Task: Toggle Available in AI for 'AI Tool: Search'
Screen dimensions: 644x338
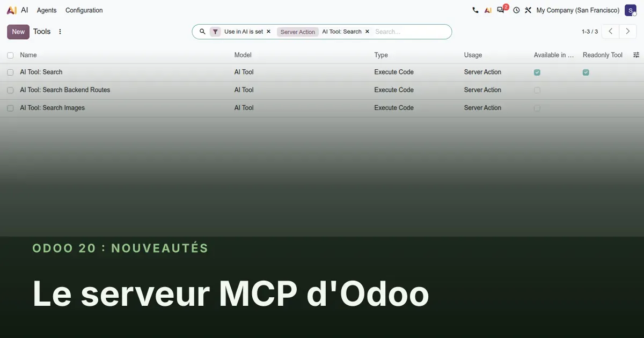Action: pyautogui.click(x=537, y=72)
